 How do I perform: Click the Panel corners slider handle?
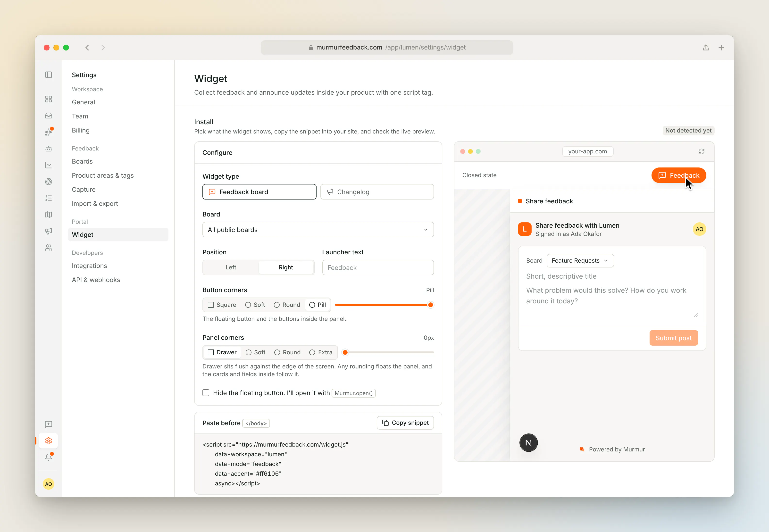coord(345,352)
